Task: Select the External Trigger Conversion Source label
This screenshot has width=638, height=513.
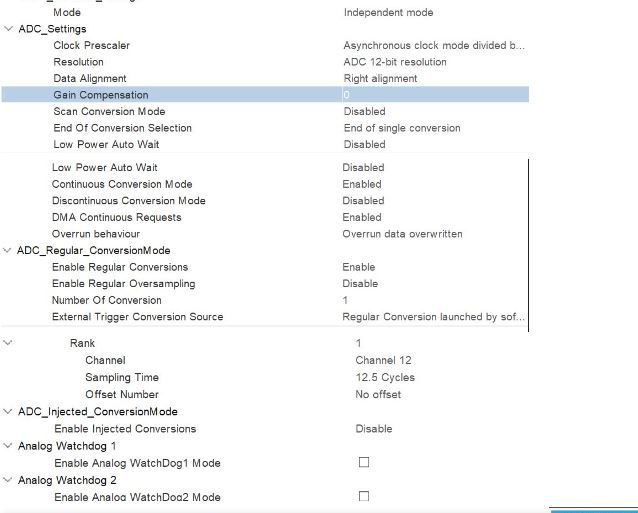Action: 138,317
